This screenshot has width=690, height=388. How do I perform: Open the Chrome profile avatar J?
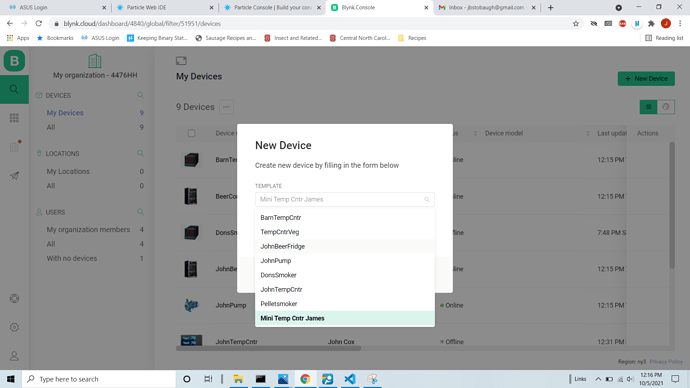666,24
